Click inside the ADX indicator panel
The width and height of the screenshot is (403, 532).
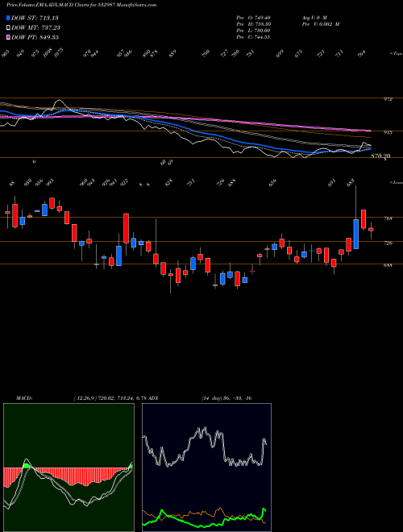coord(206,468)
